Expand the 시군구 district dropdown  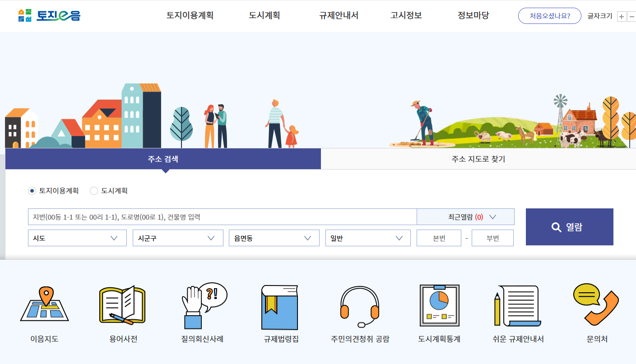tap(177, 238)
